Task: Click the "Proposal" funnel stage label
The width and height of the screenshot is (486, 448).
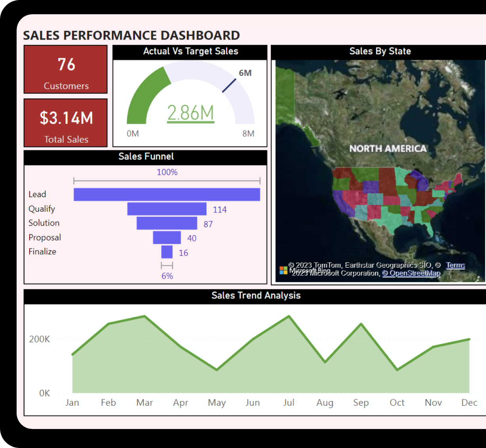Action: click(x=45, y=237)
